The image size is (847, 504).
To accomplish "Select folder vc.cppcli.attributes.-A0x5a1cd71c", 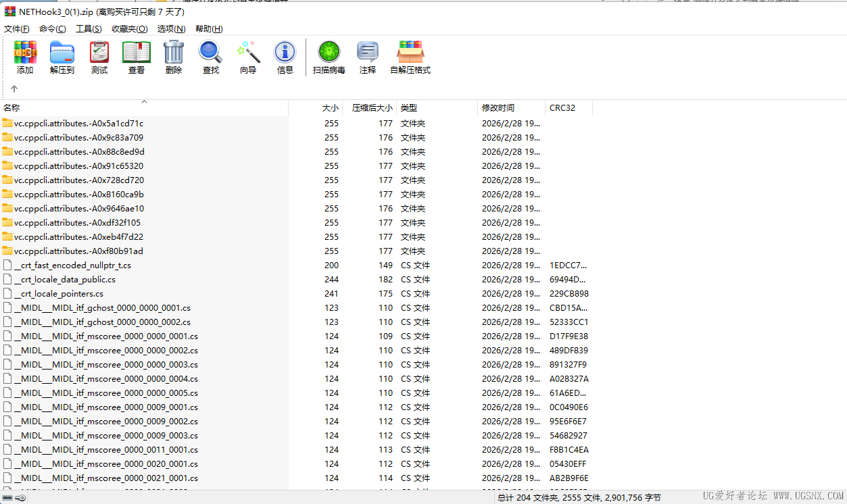I will (x=78, y=124).
